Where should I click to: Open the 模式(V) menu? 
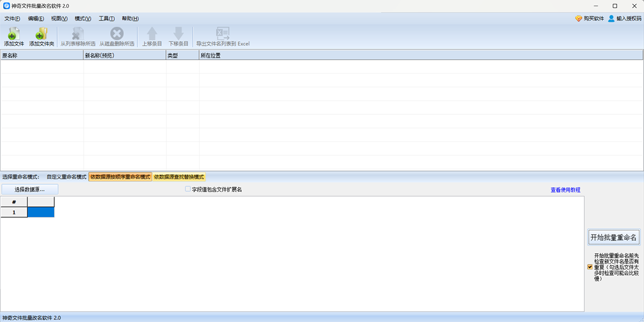[83, 19]
